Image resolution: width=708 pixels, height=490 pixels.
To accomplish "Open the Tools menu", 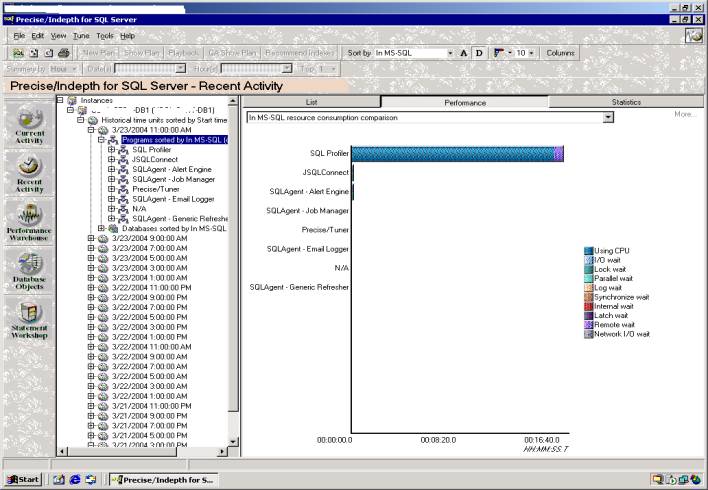I will tap(105, 36).
